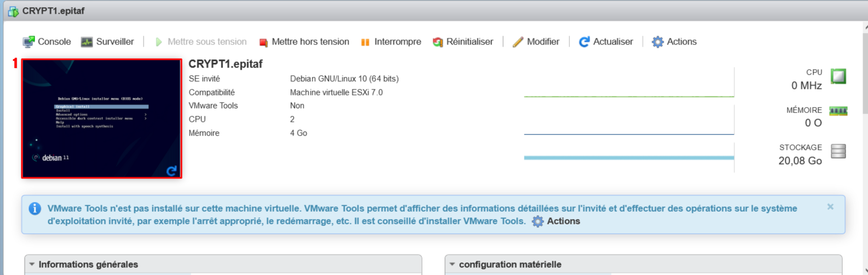Collapse the Informations générales panel
The image size is (868, 275).
(x=32, y=265)
